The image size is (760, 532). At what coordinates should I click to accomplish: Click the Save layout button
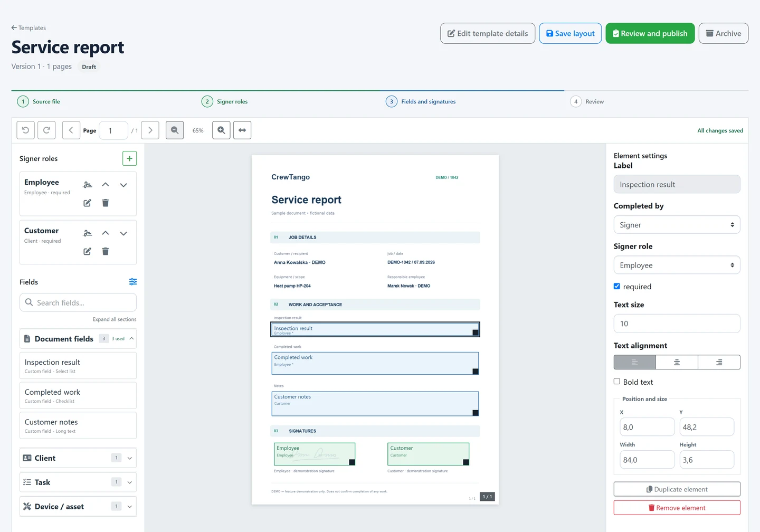point(571,33)
